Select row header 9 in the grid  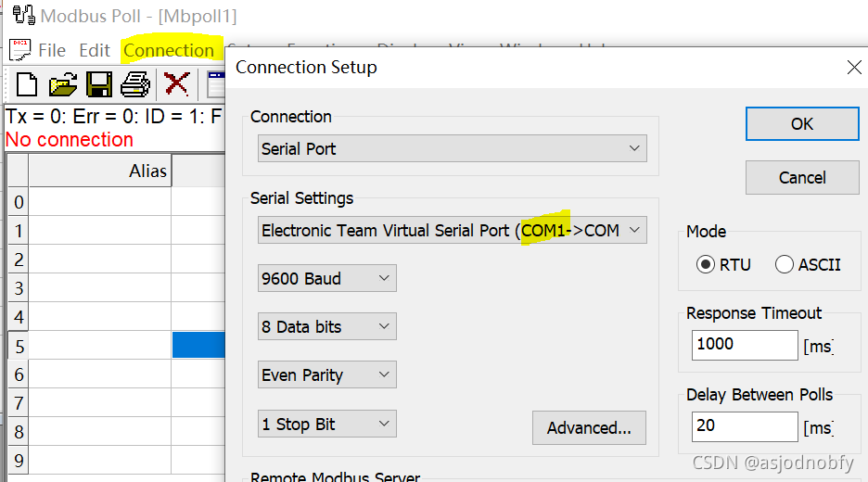(19, 461)
